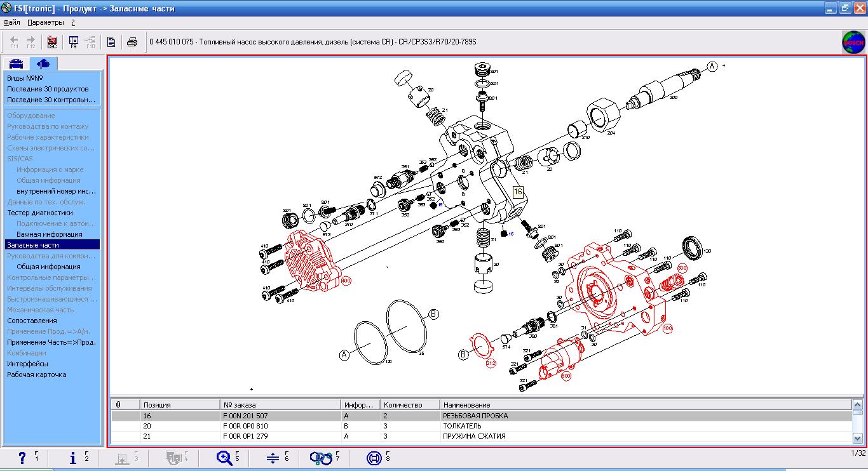Viewport: 868px width, 471px height.
Task: Open Интерфейсы in sidebar
Action: (27, 364)
